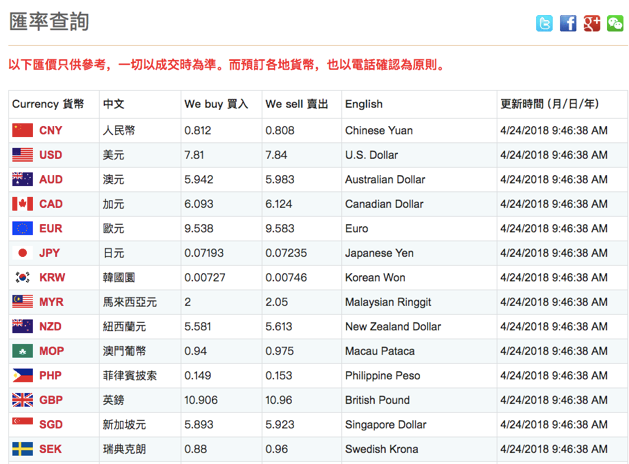Select the New Zealand Dollar row text
629x464 pixels.
[392, 327]
